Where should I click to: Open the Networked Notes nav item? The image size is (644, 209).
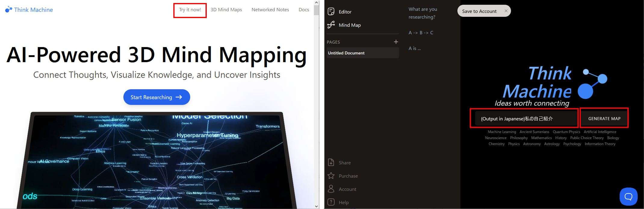[270, 10]
